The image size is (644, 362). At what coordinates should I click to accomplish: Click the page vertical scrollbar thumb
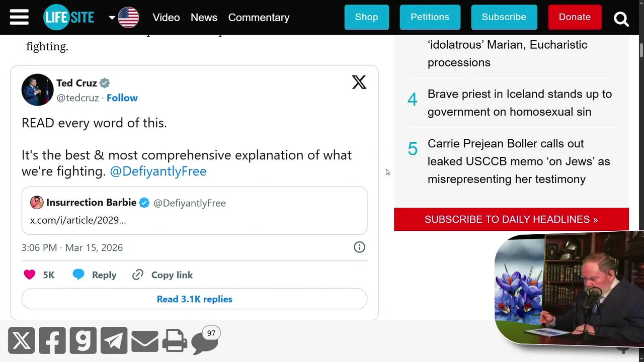pos(641,51)
